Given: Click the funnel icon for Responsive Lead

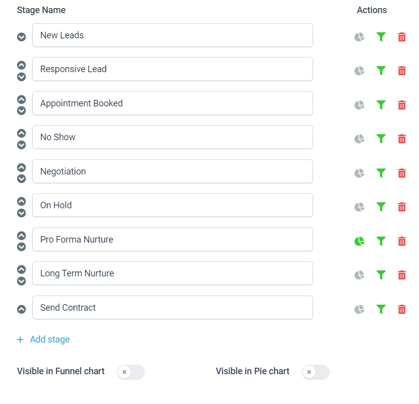Looking at the screenshot, I should coord(381,71).
